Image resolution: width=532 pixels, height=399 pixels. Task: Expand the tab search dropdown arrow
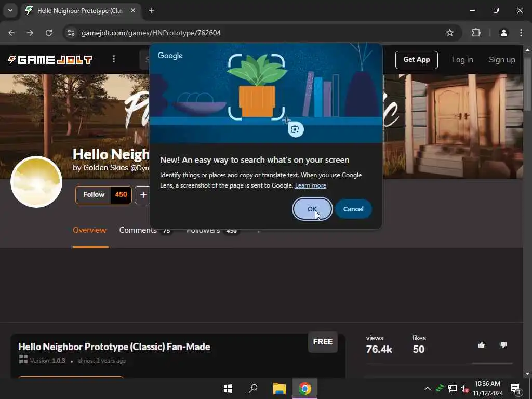click(x=10, y=10)
